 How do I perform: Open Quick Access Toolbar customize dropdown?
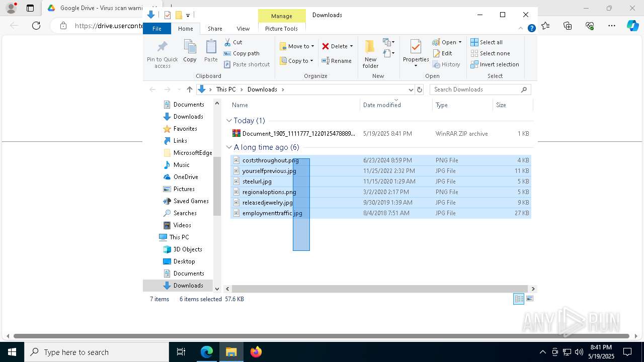pos(188,16)
